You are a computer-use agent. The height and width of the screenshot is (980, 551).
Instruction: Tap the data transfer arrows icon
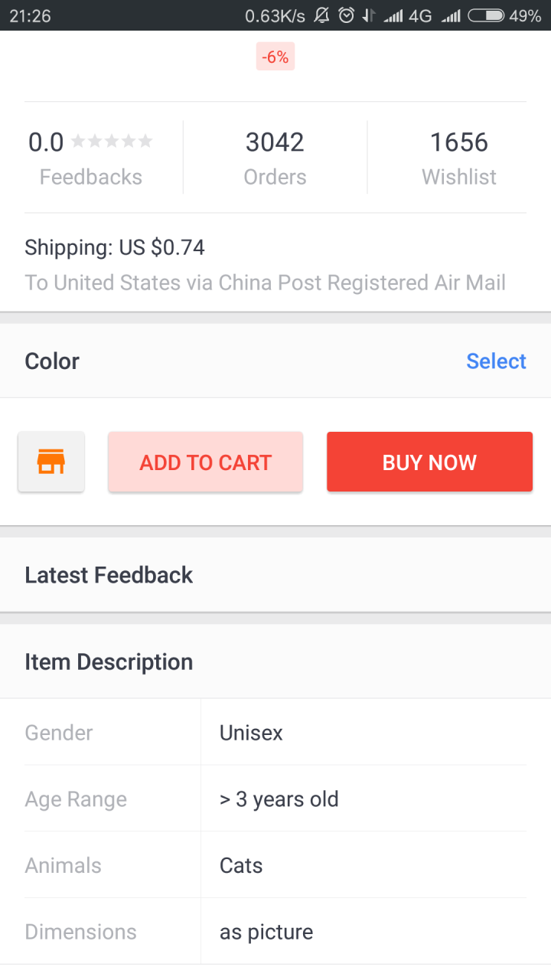click(369, 15)
